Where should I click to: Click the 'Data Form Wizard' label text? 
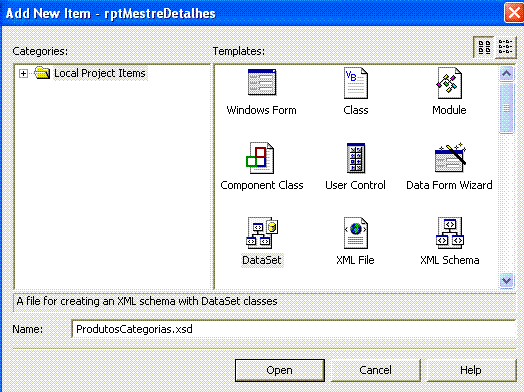pyautogui.click(x=449, y=185)
